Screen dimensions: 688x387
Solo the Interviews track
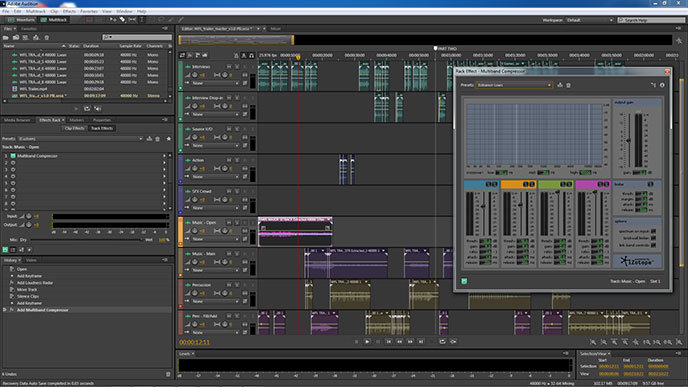point(237,67)
